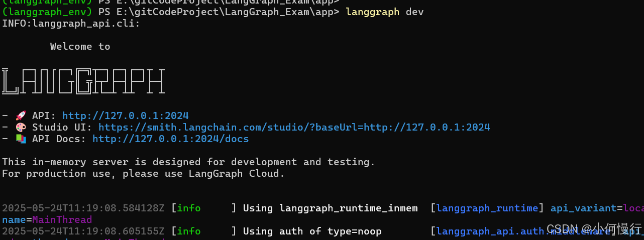644x240 pixels.
Task: Click the [langgraph_runtime] logger tag
Action: click(487, 208)
